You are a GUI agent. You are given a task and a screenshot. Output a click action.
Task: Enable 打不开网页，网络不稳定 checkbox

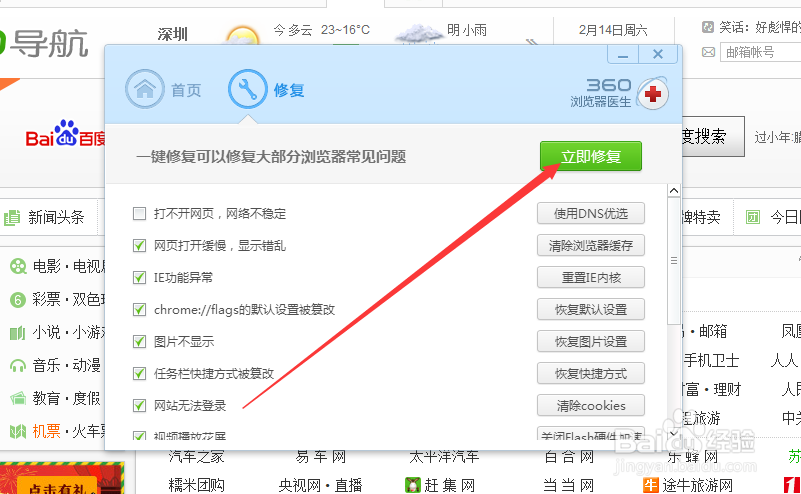pos(139,214)
